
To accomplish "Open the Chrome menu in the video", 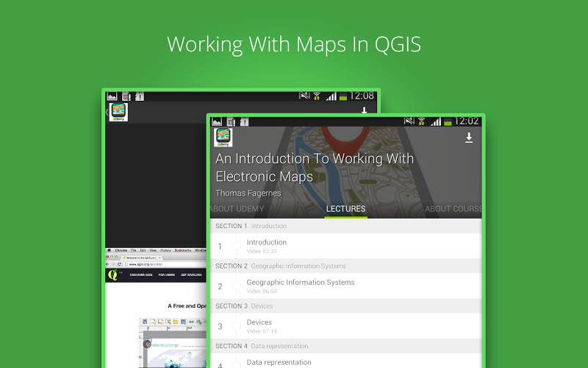I will (x=121, y=250).
